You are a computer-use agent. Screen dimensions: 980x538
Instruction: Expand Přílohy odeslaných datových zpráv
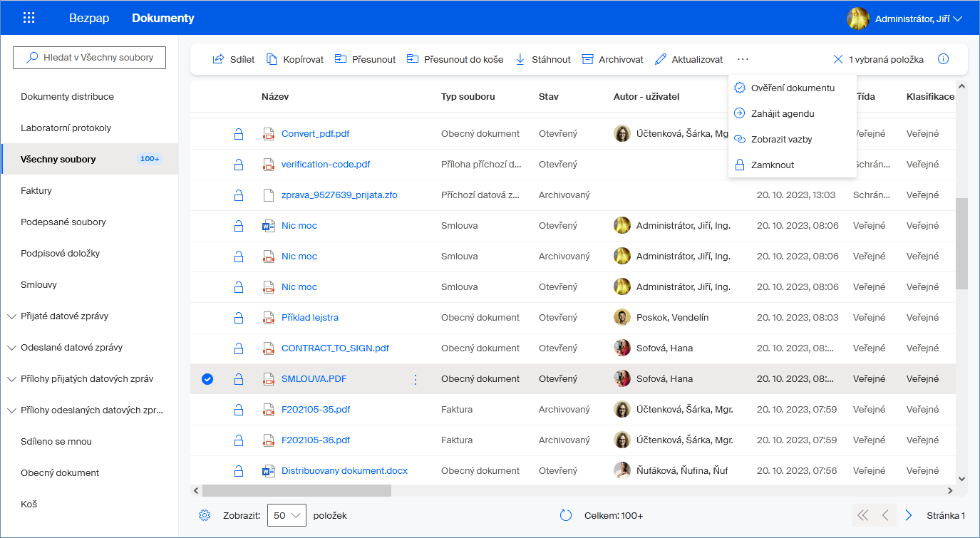12,410
